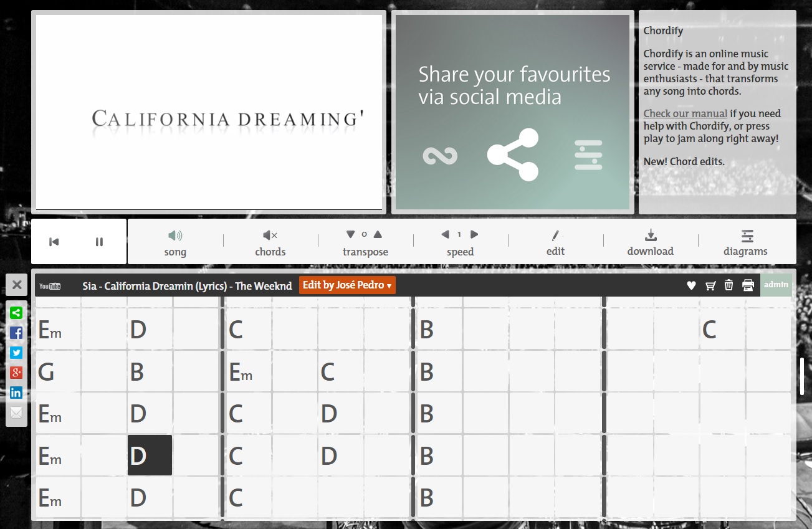Click the diagram lines icon in share banner
This screenshot has height=529, width=812.
(x=588, y=155)
